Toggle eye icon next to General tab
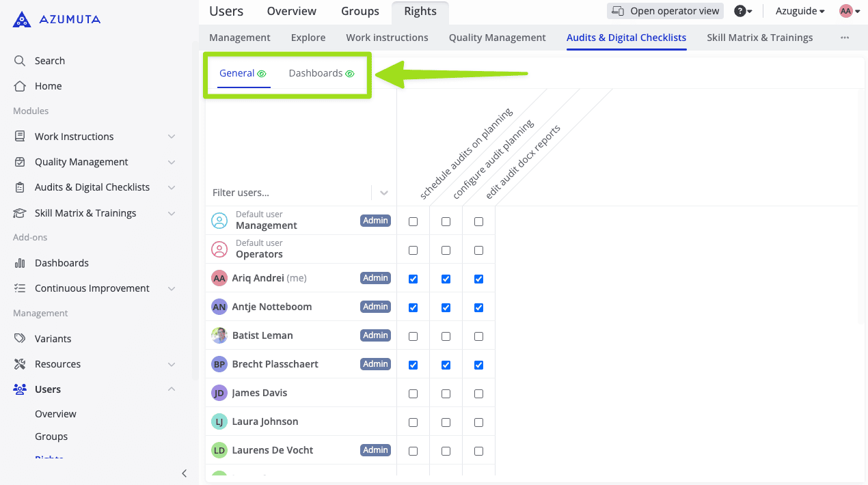The image size is (868, 485). click(262, 74)
